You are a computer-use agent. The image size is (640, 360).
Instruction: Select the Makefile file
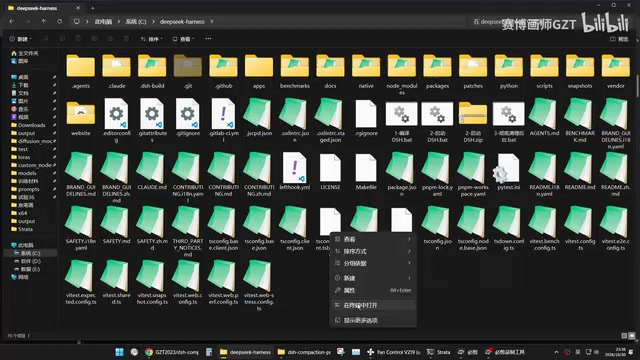[x=366, y=171]
